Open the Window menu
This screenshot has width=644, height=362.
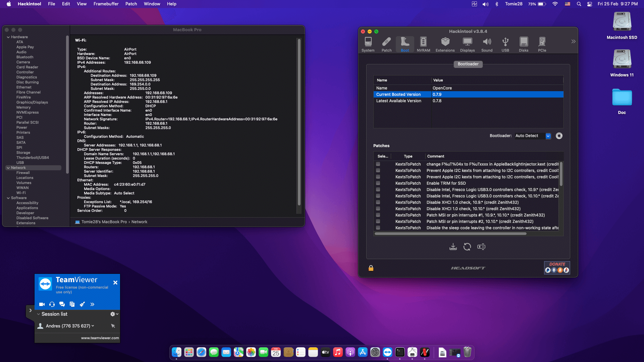tap(152, 4)
